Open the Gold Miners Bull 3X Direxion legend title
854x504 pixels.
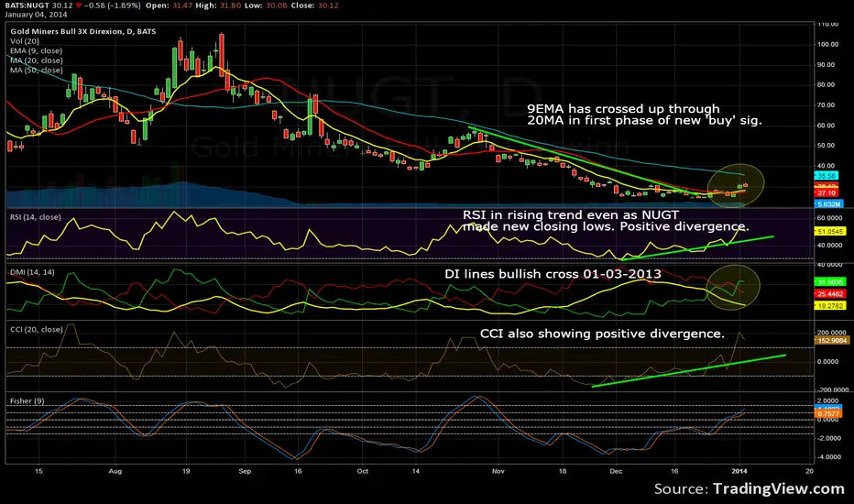(82, 31)
